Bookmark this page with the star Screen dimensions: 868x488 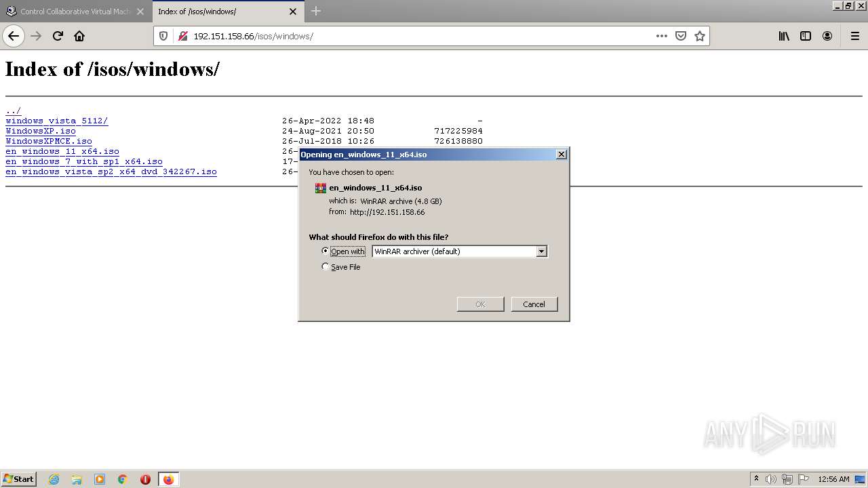pyautogui.click(x=700, y=36)
